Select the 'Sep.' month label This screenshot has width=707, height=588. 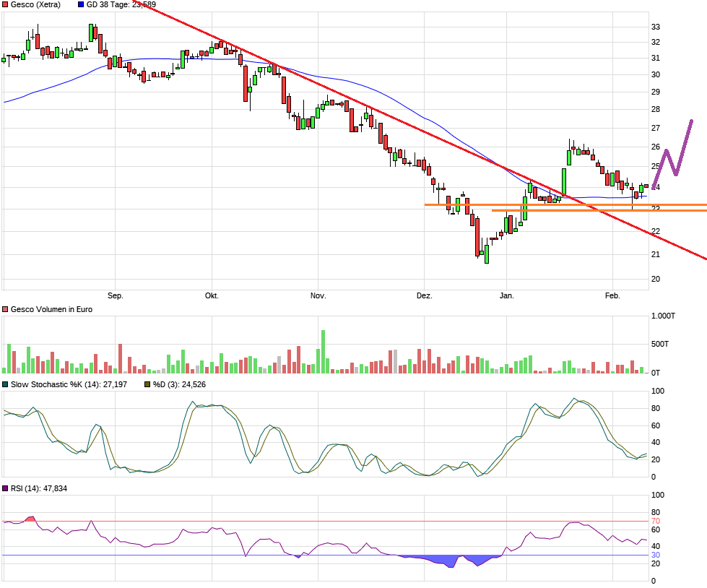[x=116, y=295]
